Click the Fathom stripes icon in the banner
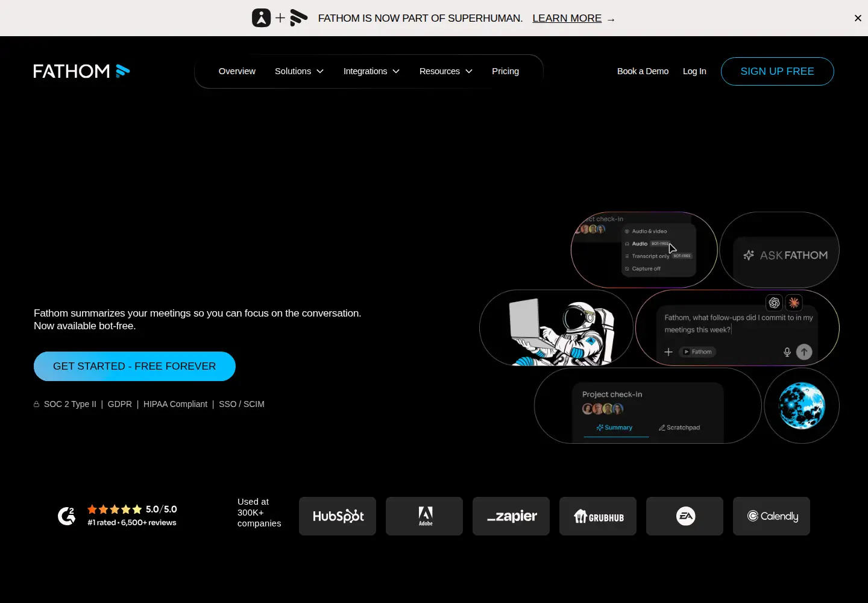Screen dimensions: 868x603 point(298,18)
